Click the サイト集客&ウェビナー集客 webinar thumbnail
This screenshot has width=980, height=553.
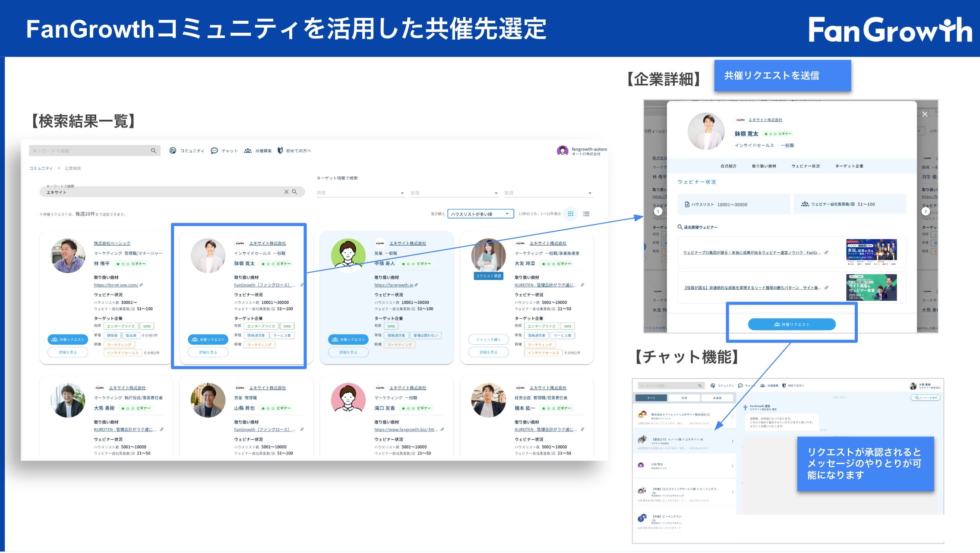(871, 288)
